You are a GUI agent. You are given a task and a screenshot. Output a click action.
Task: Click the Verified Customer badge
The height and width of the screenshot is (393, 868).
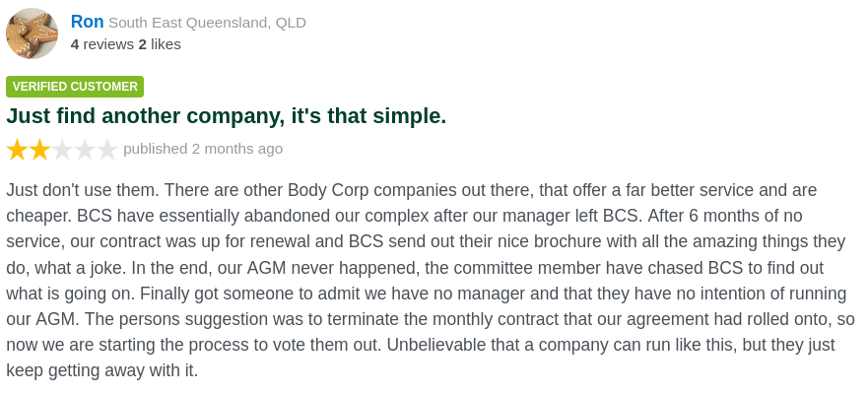click(x=75, y=87)
